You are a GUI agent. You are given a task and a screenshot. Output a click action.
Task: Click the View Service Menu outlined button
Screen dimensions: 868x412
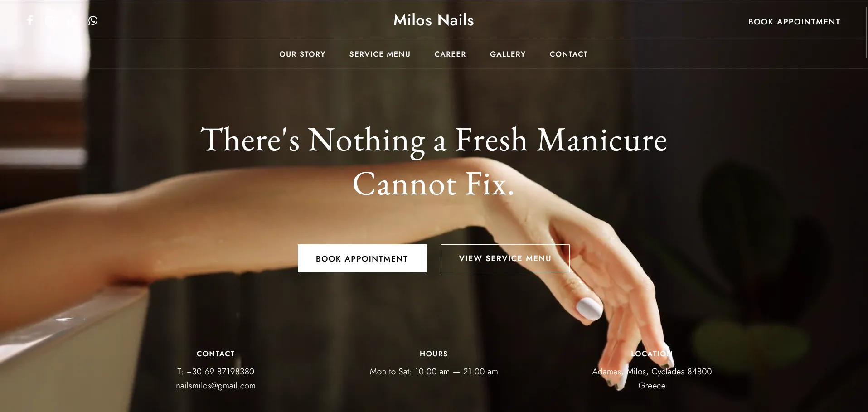(x=505, y=258)
